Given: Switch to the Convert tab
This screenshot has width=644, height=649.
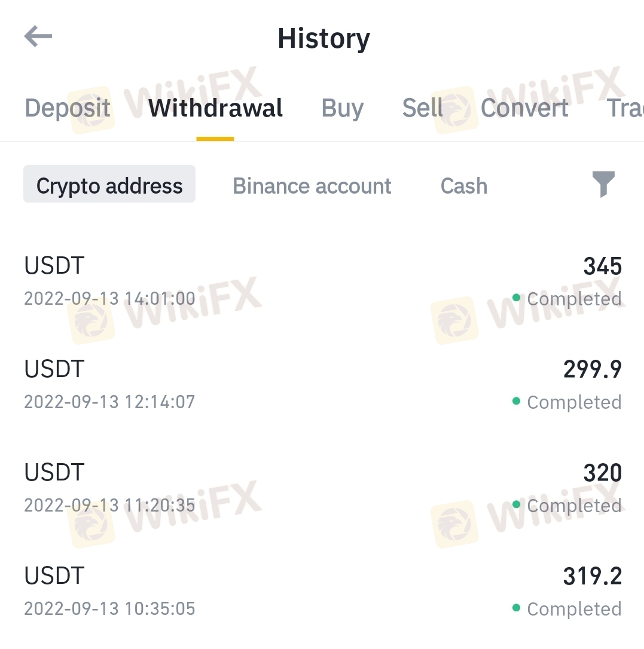Looking at the screenshot, I should [x=524, y=108].
